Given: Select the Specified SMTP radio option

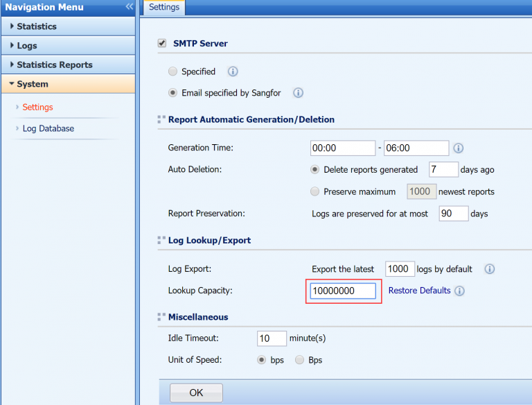Looking at the screenshot, I should click(x=172, y=71).
